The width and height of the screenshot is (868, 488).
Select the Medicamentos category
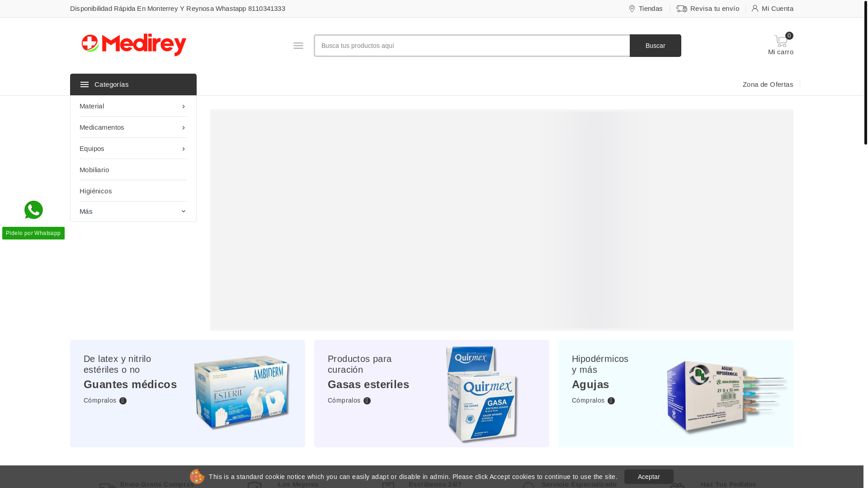pyautogui.click(x=133, y=127)
